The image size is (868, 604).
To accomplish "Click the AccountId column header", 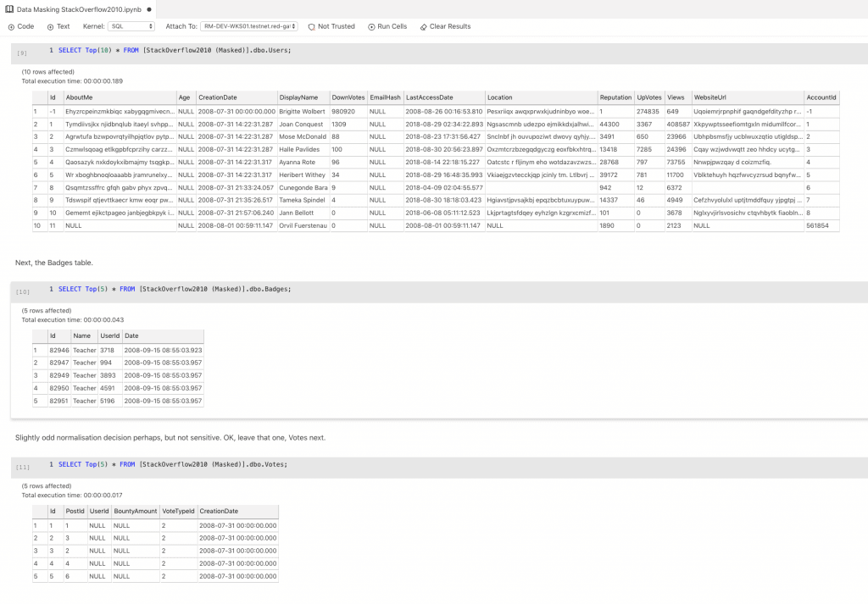I will (x=821, y=97).
